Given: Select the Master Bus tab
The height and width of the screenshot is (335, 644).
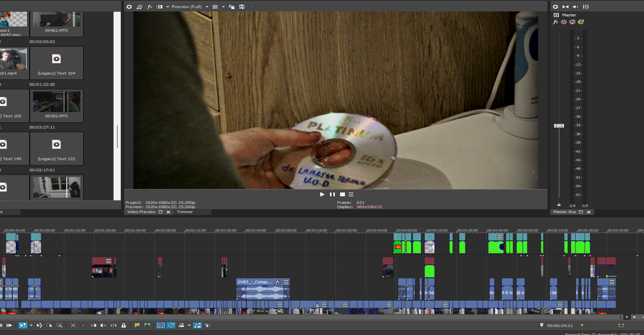Looking at the screenshot, I should (x=564, y=212).
